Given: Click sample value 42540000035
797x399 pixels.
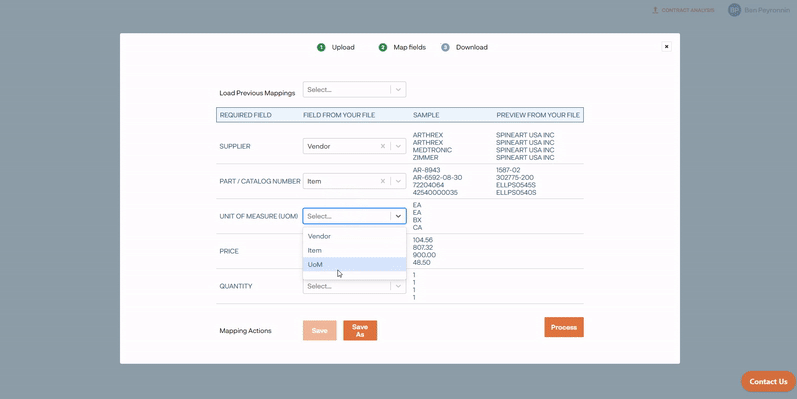Looking at the screenshot, I should [435, 193].
